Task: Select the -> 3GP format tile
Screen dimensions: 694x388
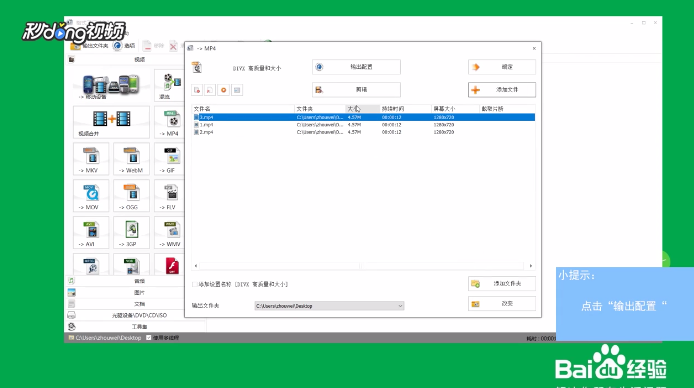Action: pyautogui.click(x=131, y=232)
